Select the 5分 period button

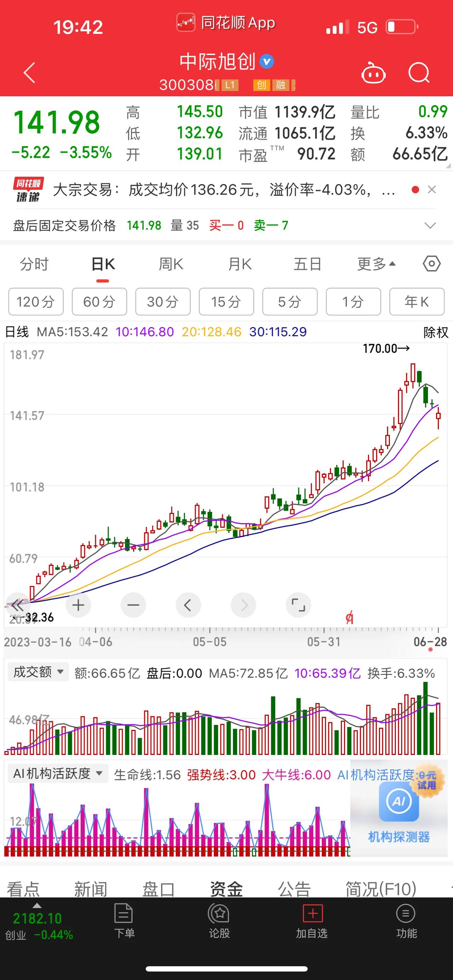(290, 302)
